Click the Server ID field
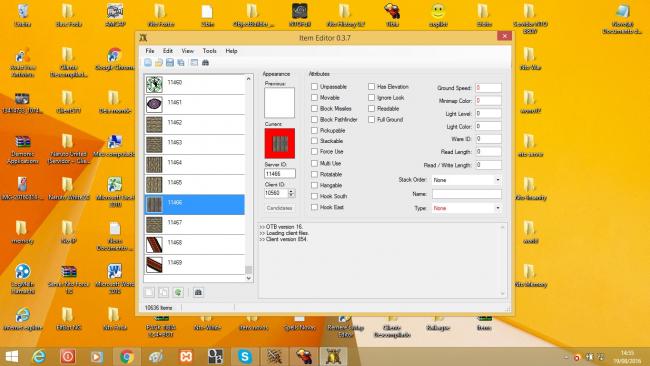The width and height of the screenshot is (650, 366). pyautogui.click(x=280, y=174)
